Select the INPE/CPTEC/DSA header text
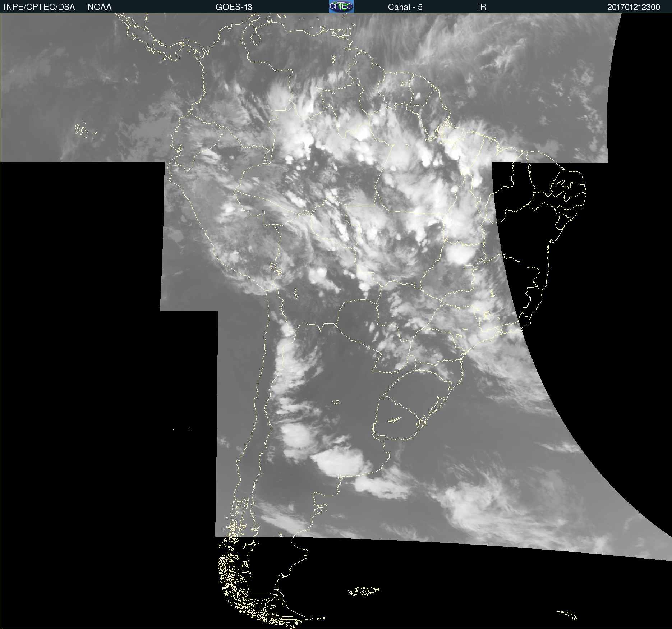Image resolution: width=672 pixels, height=629 pixels. pyautogui.click(x=39, y=7)
